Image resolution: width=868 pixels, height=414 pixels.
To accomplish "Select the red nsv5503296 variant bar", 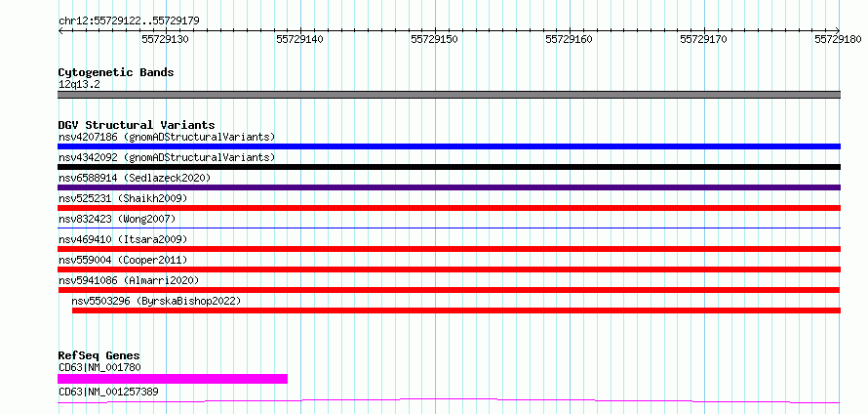I will [456, 310].
